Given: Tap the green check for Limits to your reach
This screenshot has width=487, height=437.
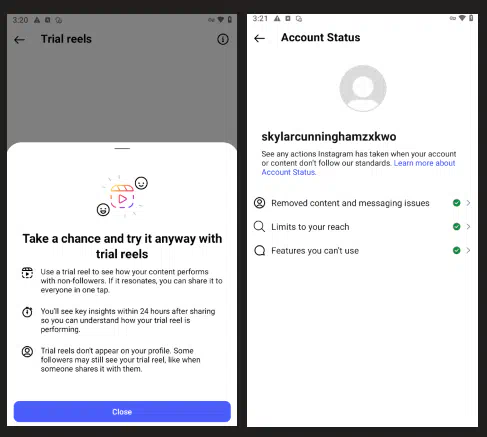Looking at the screenshot, I should 457,227.
